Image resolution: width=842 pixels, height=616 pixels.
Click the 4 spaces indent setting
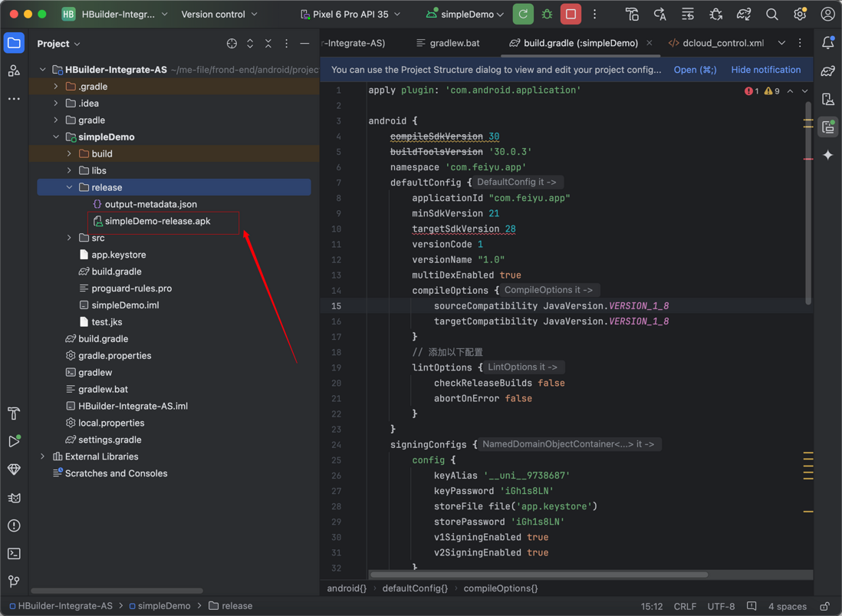(788, 606)
